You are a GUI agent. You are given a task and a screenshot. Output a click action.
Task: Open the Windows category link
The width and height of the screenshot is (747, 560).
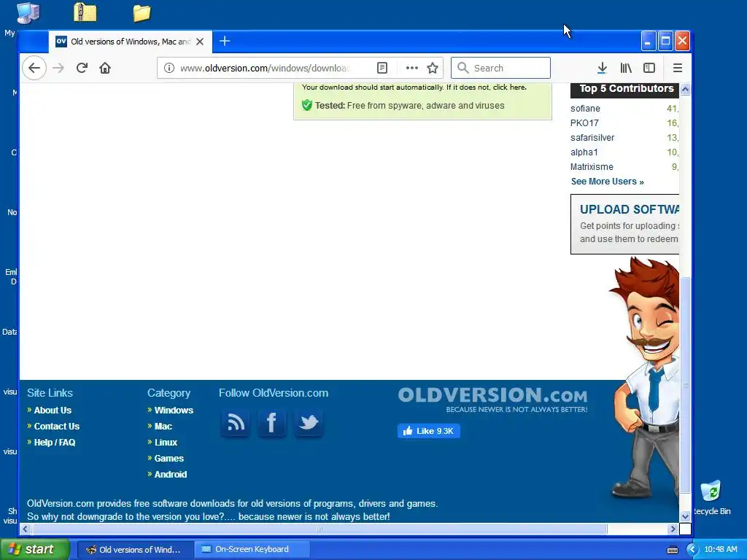coord(174,410)
